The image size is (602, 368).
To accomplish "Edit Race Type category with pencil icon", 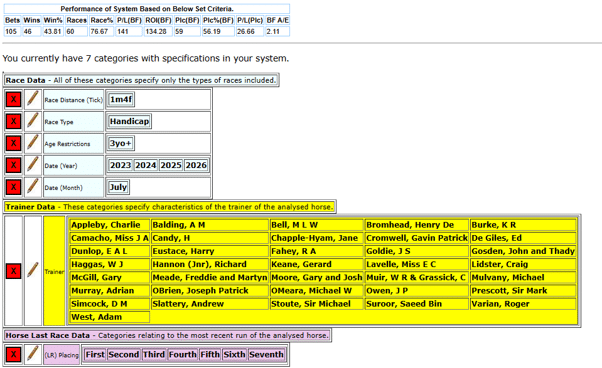I will (x=33, y=121).
